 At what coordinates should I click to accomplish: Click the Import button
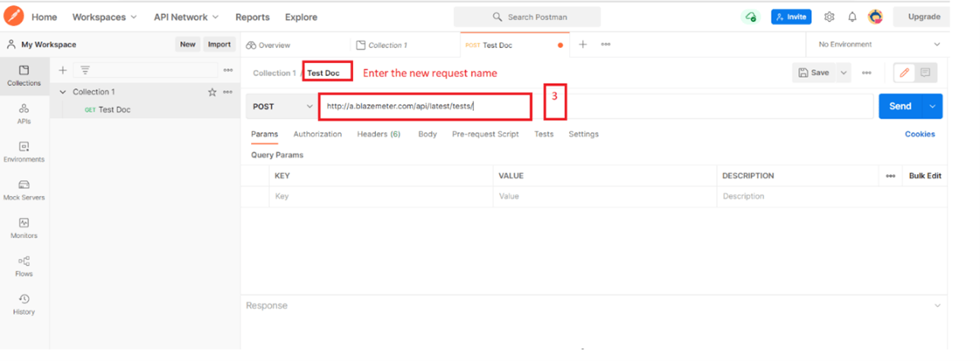tap(219, 45)
